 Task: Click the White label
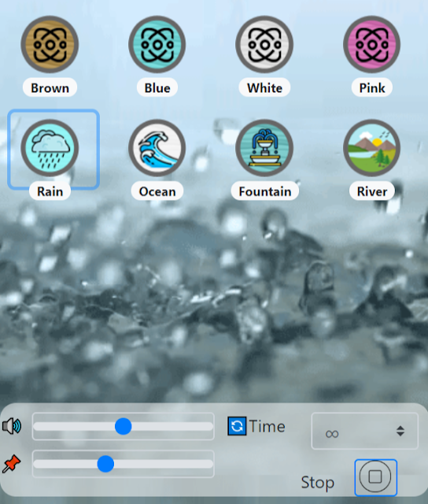click(264, 87)
